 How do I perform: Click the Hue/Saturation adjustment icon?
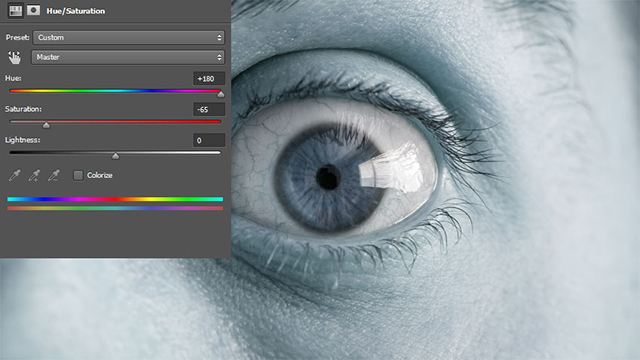[x=16, y=11]
